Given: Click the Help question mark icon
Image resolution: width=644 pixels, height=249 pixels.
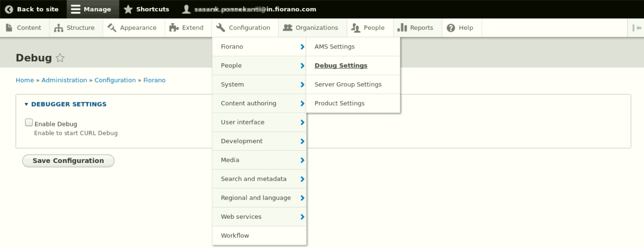Looking at the screenshot, I should click(x=451, y=28).
